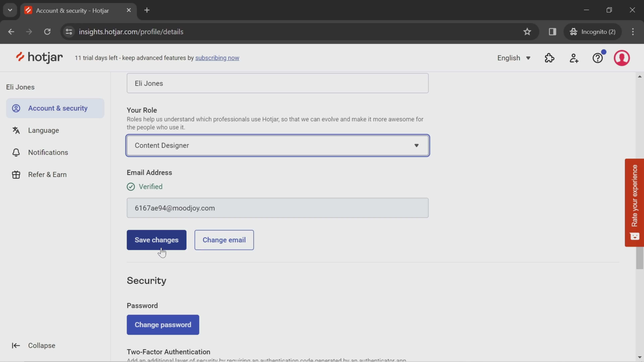
Task: Click the new tab plus button
Action: pos(147,10)
